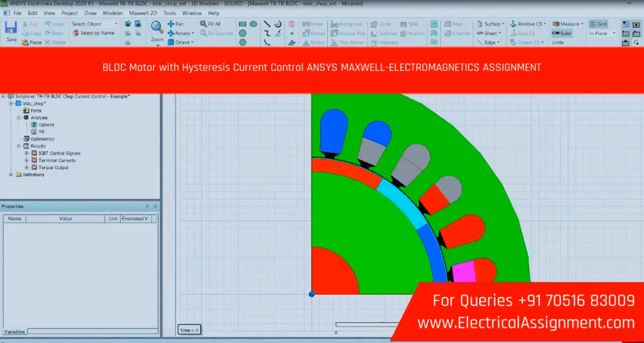Pick the Draw Ellipse tool
The height and width of the screenshot is (343, 644).
pos(253,24)
